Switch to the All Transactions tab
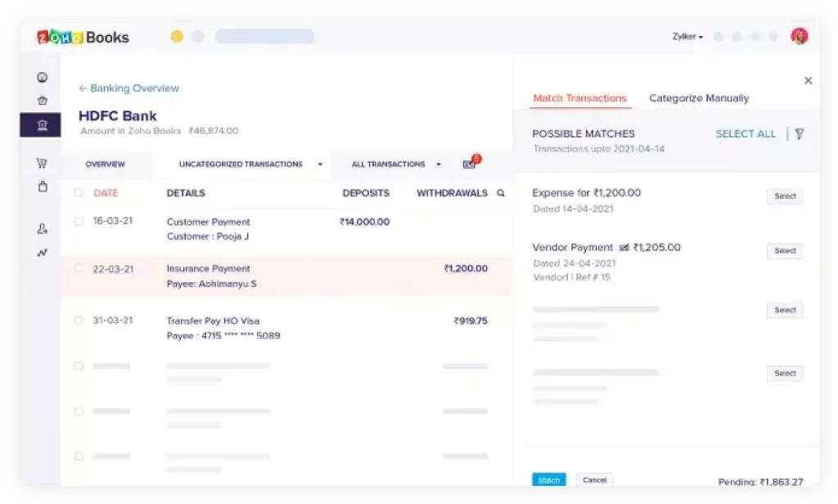Screen dimensions: 838x504 click(x=389, y=164)
